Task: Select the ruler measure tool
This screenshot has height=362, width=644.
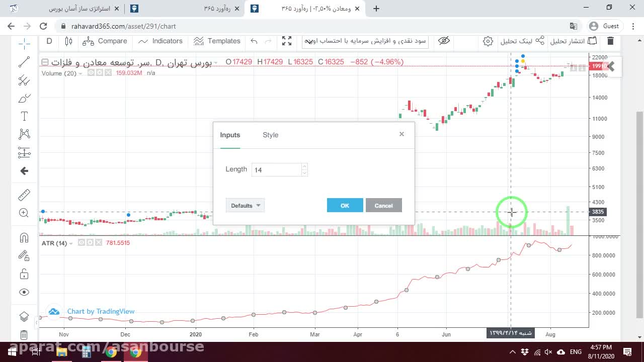Action: (24, 195)
